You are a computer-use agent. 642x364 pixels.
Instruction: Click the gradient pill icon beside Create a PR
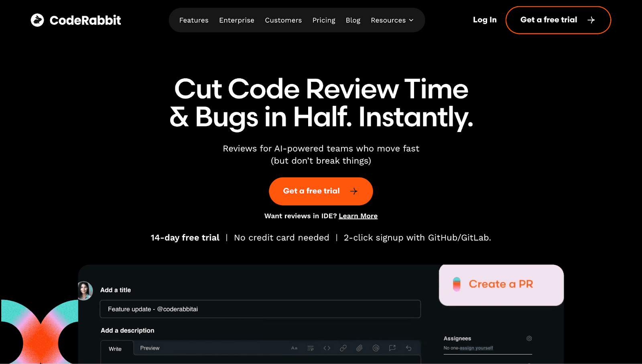pyautogui.click(x=457, y=284)
